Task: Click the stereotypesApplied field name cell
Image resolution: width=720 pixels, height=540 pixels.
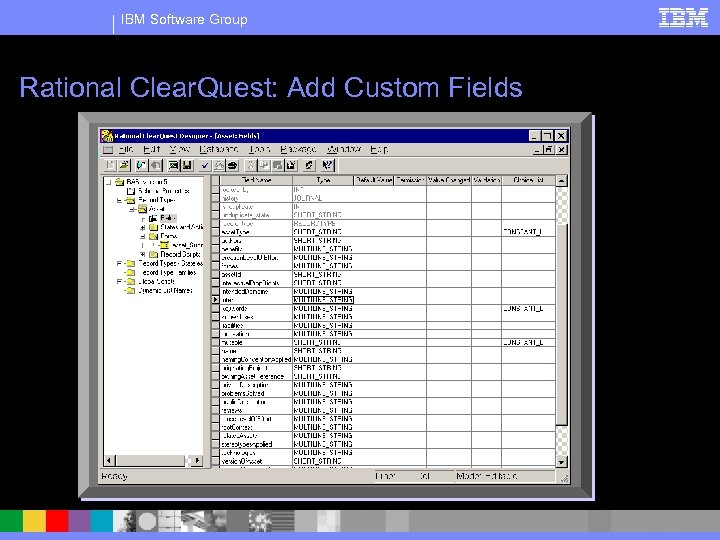Action: [256, 444]
